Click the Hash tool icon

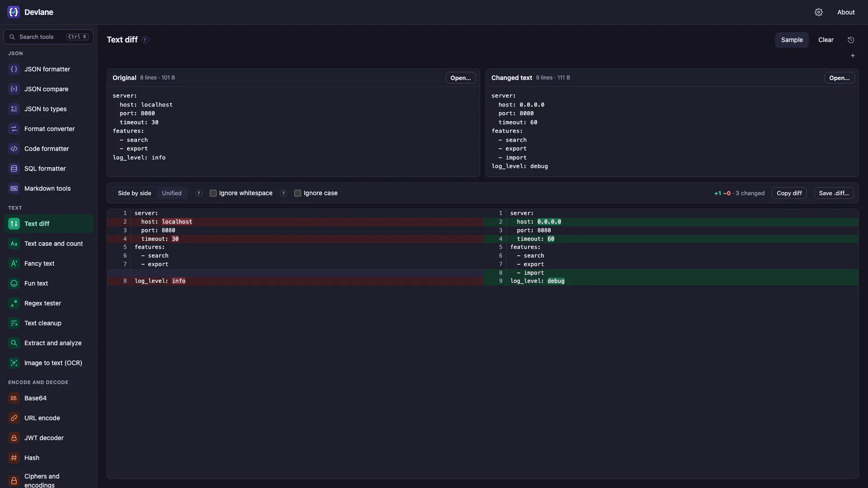coord(14,458)
